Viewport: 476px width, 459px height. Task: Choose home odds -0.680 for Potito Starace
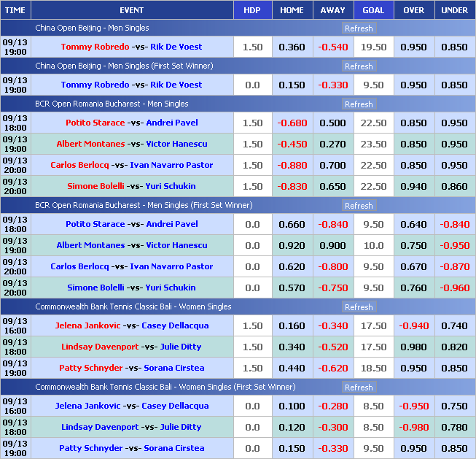(292, 123)
